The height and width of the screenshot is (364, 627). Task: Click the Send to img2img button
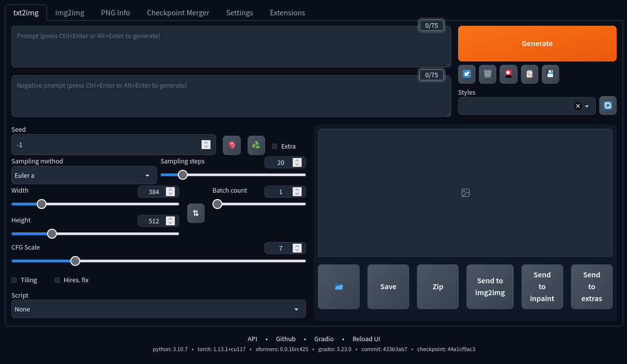490,287
